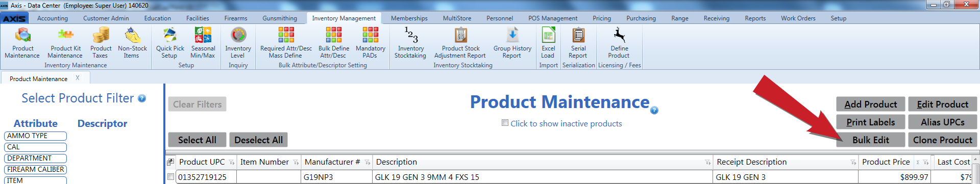The height and width of the screenshot is (184, 980).
Task: Open filter on Item Number column
Action: coord(296,163)
